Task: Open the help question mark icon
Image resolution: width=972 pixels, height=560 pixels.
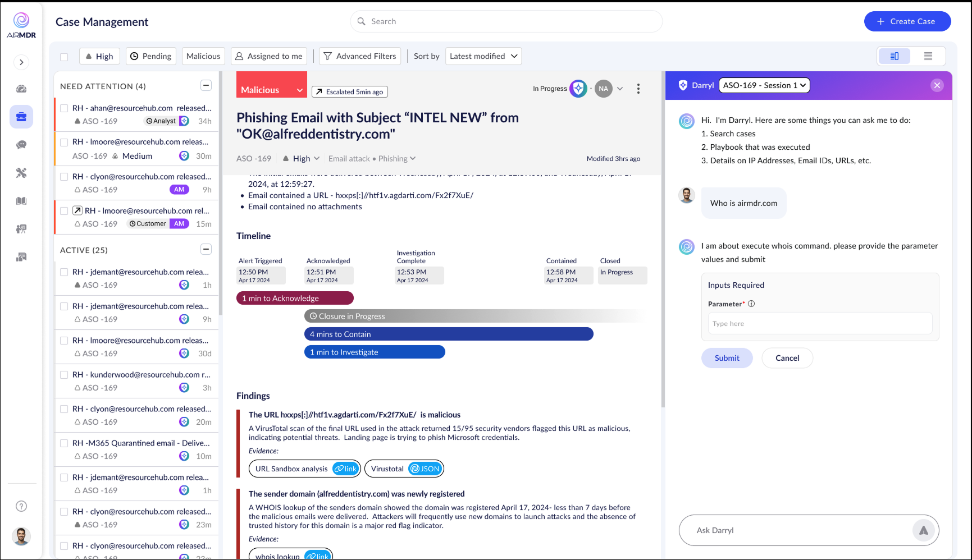Action: 21,506
